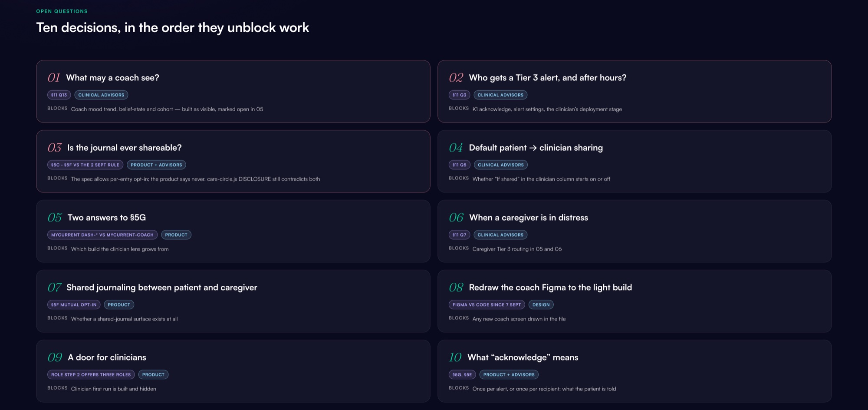868x410 pixels.
Task: Click the "ROLE STEP 2 OFFERS THREE ROLES" tag
Action: 91,374
